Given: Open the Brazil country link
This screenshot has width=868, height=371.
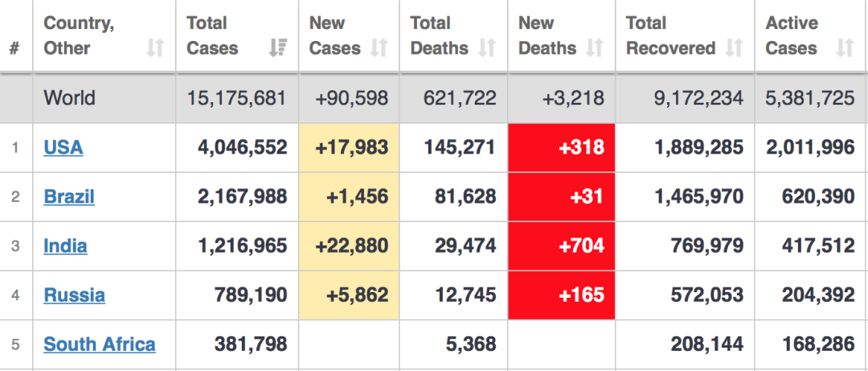Looking at the screenshot, I should 69,197.
